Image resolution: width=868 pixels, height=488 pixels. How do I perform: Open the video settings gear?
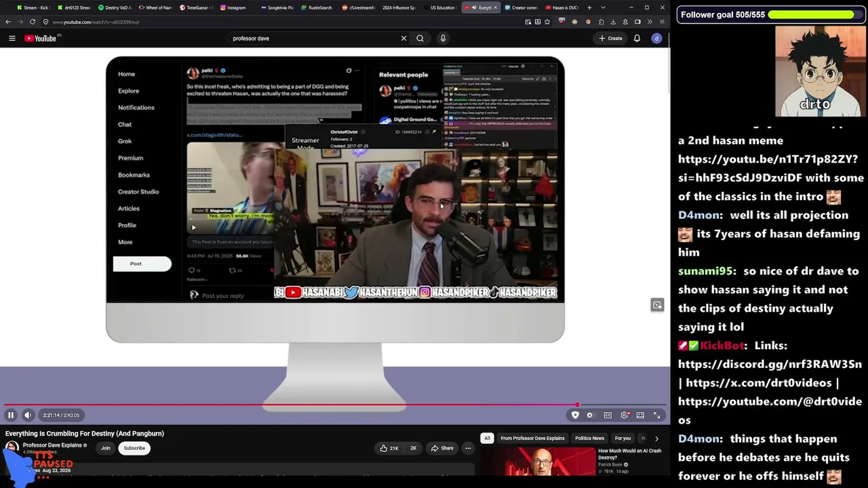click(625, 415)
